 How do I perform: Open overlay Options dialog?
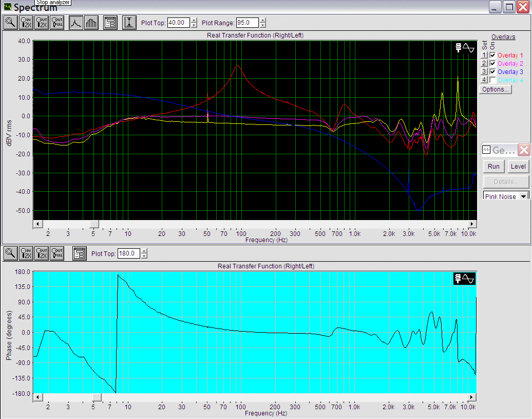tap(496, 89)
